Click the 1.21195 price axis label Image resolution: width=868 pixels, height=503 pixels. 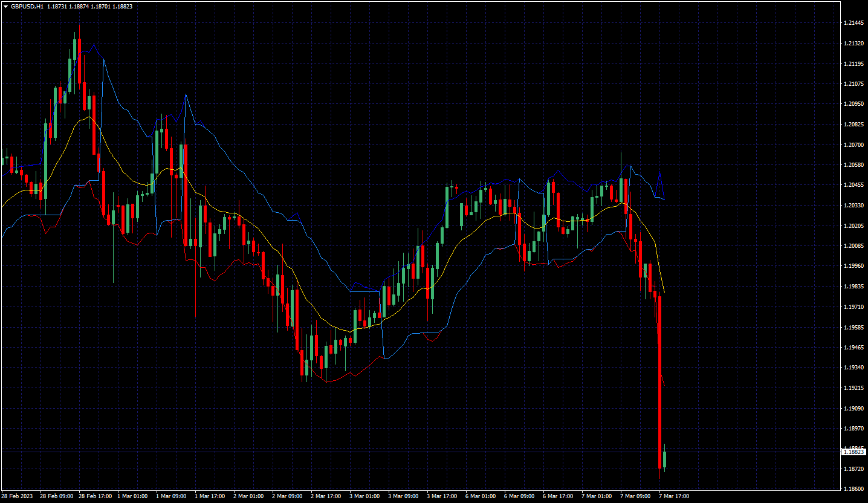tap(853, 63)
